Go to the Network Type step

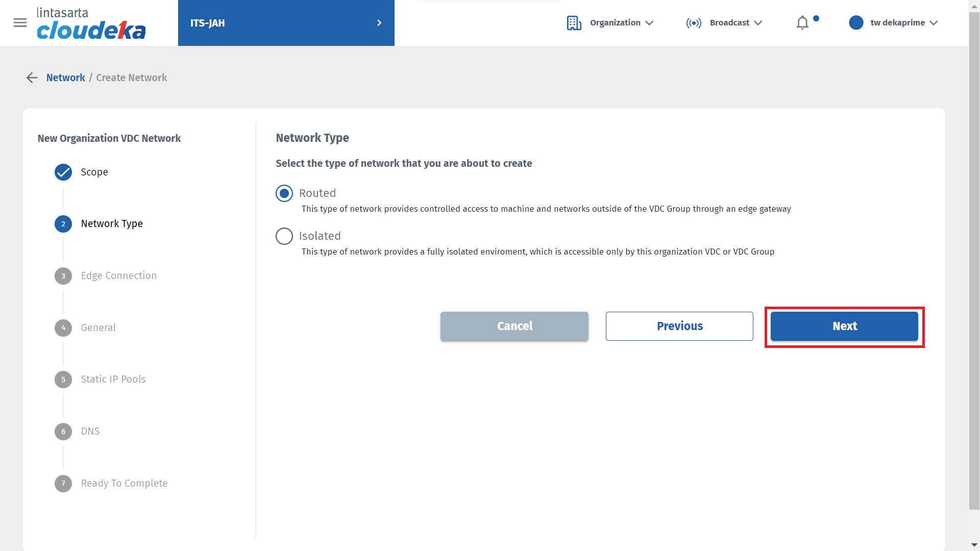112,224
